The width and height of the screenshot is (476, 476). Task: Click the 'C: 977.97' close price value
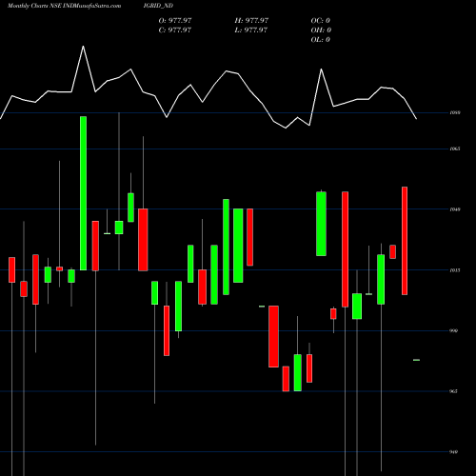pos(175,30)
